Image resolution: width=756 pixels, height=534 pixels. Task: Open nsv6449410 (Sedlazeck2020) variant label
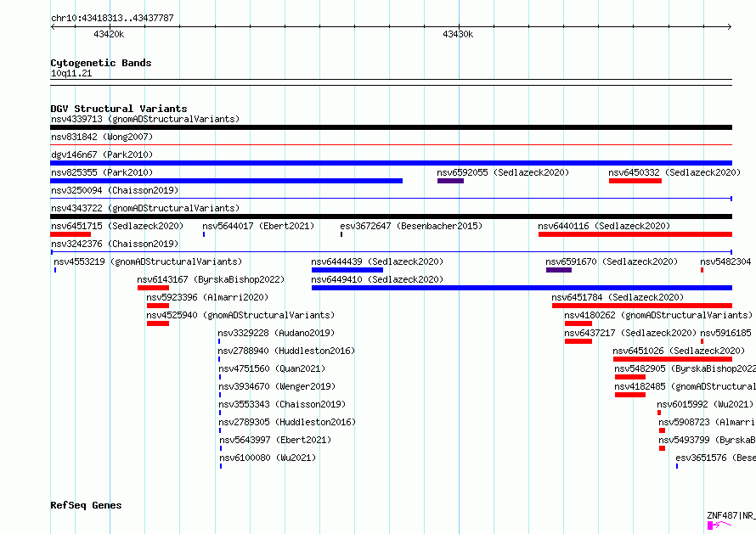click(377, 279)
